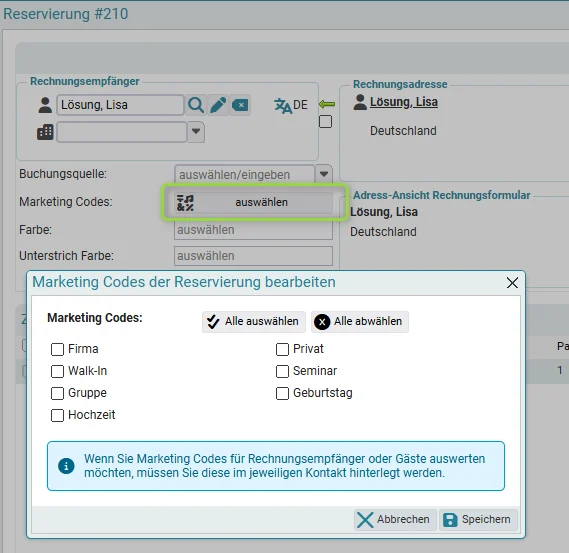Click Alle auswählen button
Screen dimensions: 569x553
click(x=254, y=321)
